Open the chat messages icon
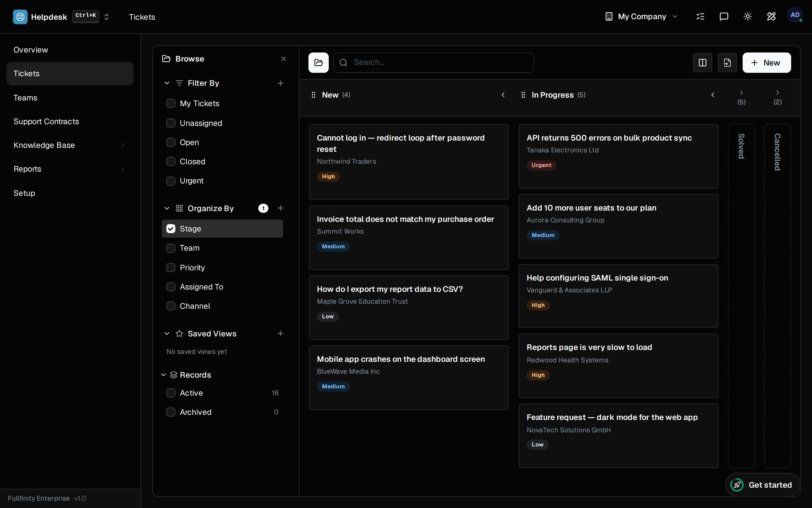Viewport: 812px width, 508px height. point(724,16)
